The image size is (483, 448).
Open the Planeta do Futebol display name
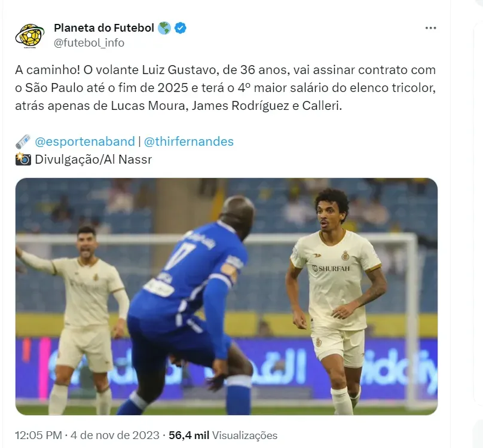click(104, 28)
